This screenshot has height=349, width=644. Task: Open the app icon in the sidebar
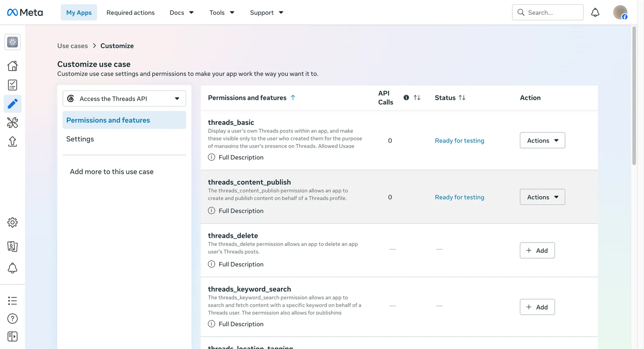tap(12, 42)
